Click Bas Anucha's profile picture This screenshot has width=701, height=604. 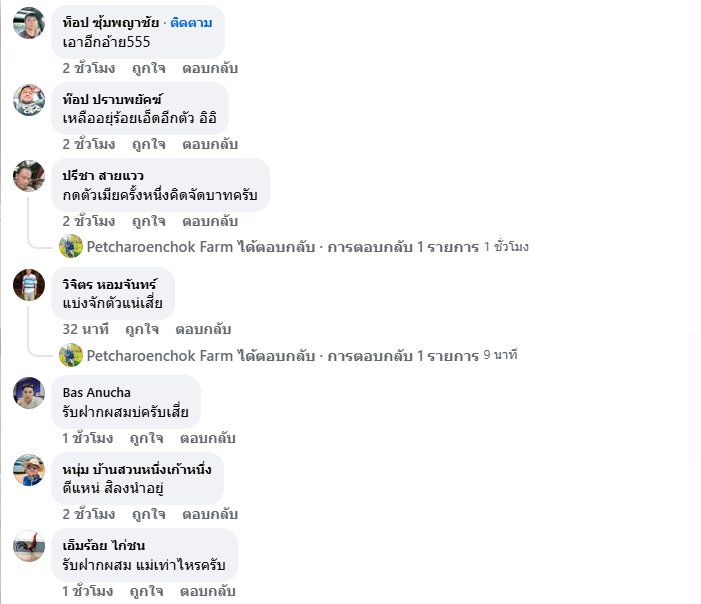click(28, 393)
